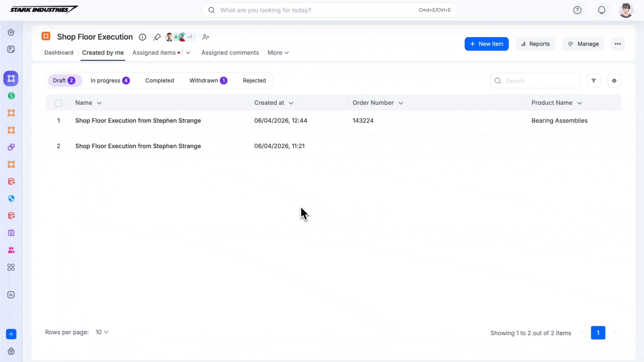Viewport: 644px width, 362px height.
Task: Click the New item button
Action: point(486,44)
